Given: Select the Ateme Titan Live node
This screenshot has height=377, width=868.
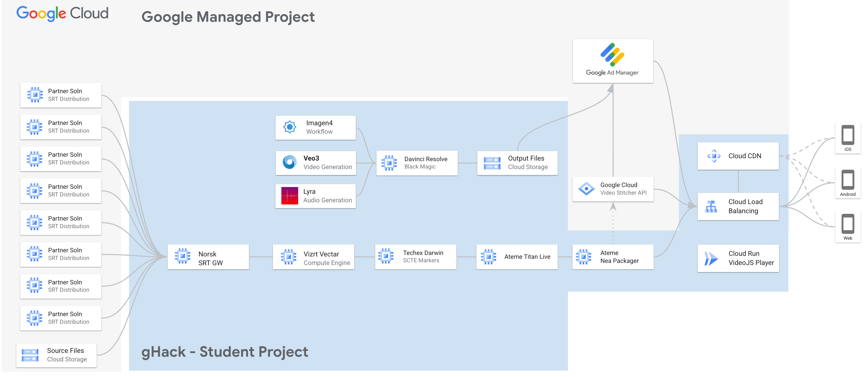Looking at the screenshot, I should [516, 257].
